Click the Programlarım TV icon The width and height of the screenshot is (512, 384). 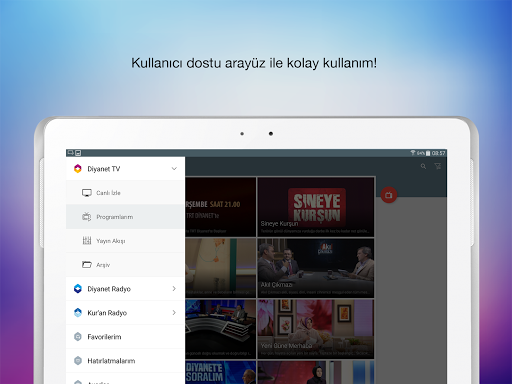point(87,217)
